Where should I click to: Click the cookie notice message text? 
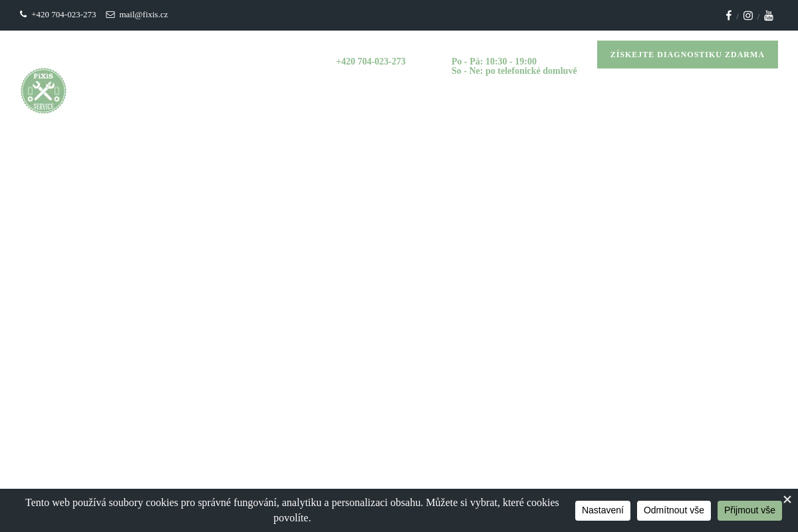(x=292, y=510)
